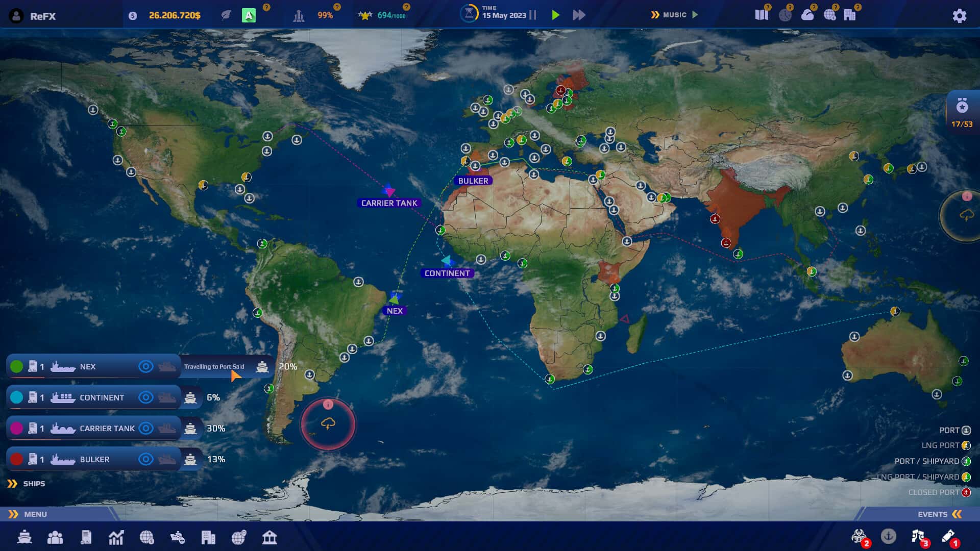Collapse the EVENTS panel with double chevron
Screen dimensions: 980x551
[x=959, y=514]
